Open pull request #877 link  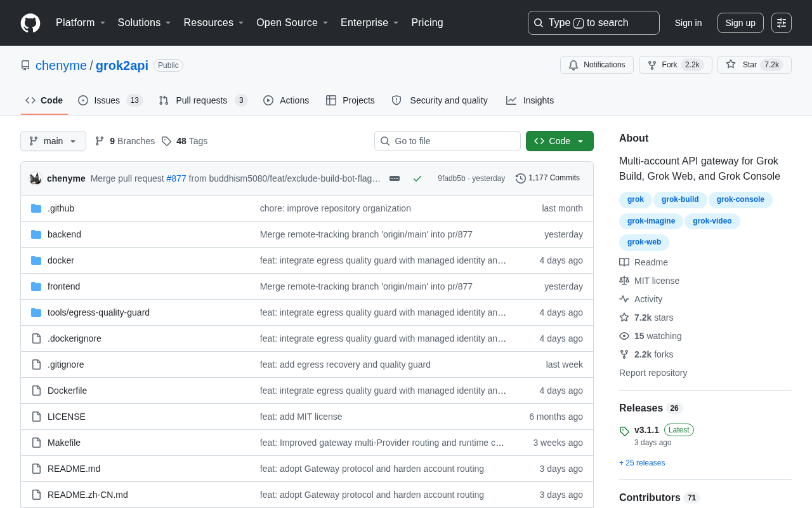coord(176,178)
